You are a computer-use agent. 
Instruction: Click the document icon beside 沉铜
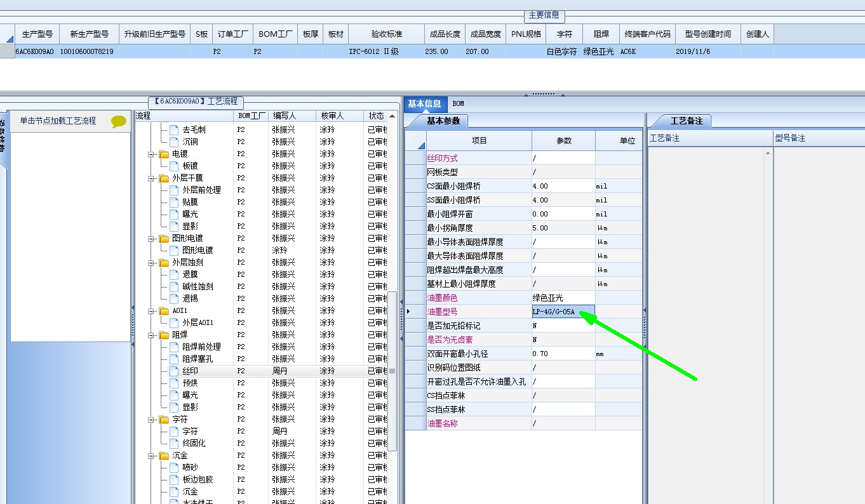174,142
